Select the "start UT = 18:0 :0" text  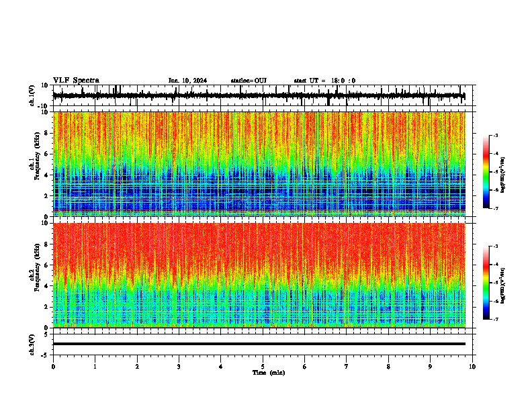coord(324,81)
